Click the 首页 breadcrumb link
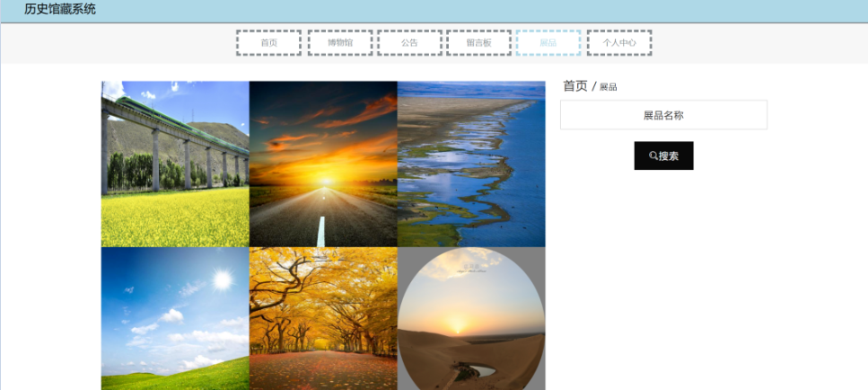868x390 pixels. (575, 86)
